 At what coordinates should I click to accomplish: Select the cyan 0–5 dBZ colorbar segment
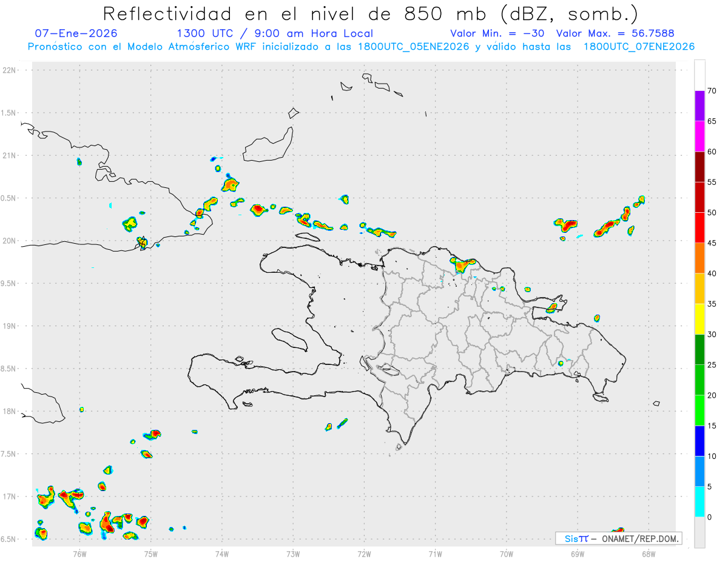click(699, 502)
